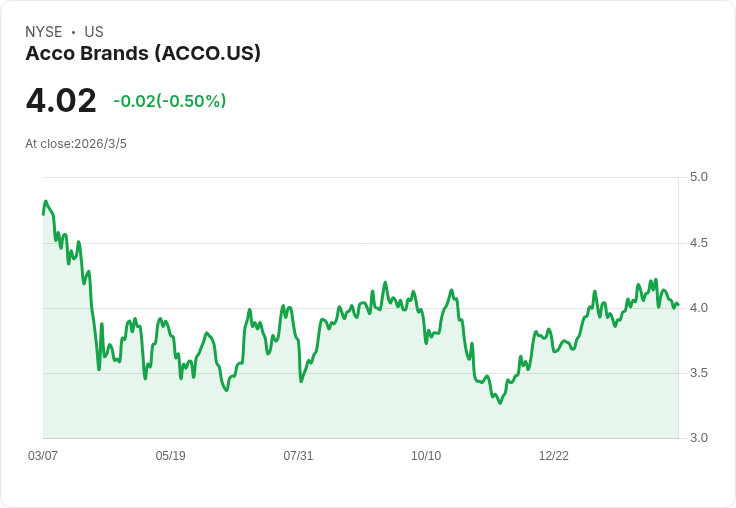
Task: Click the 5.0 price axis label
Action: pos(698,177)
